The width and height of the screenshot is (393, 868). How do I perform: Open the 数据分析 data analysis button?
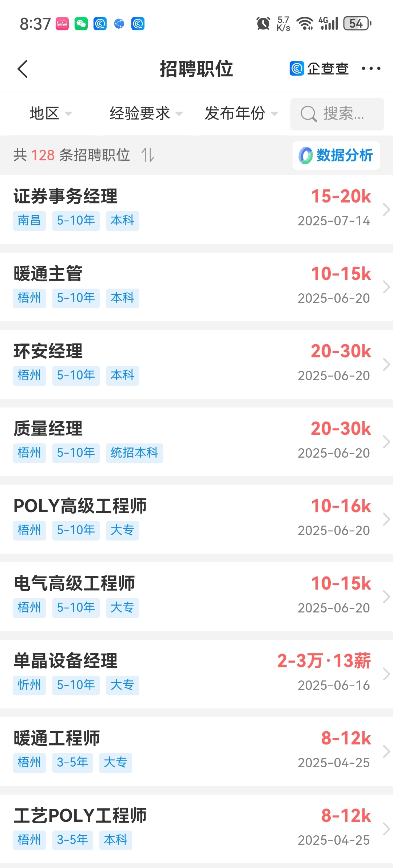click(x=336, y=155)
